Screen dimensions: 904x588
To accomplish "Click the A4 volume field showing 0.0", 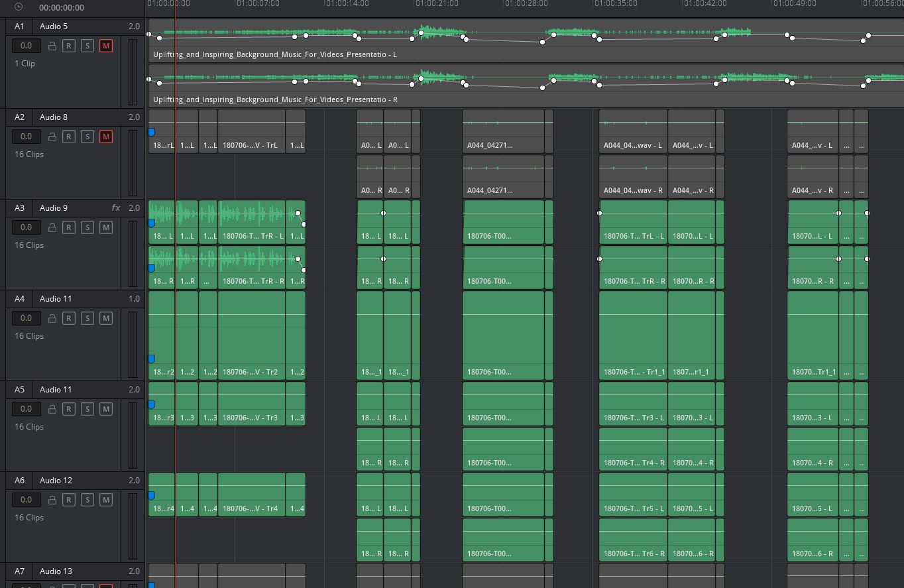I will [27, 318].
